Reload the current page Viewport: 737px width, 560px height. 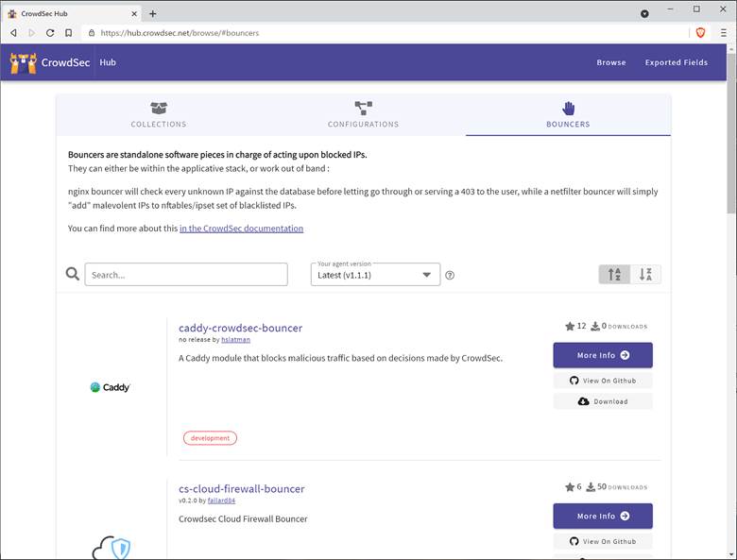click(x=50, y=33)
